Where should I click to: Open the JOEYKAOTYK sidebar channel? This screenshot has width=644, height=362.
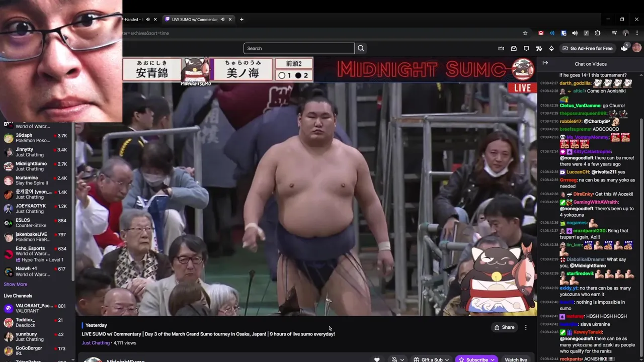point(37,209)
